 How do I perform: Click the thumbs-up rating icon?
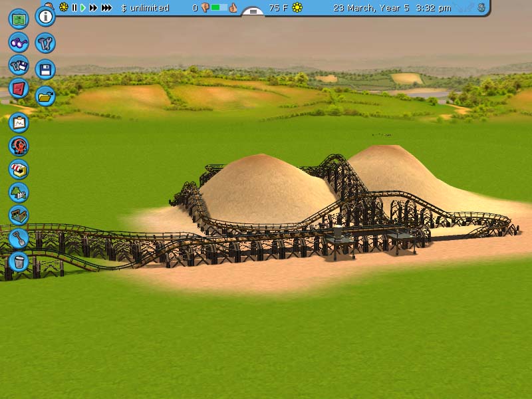pos(233,7)
